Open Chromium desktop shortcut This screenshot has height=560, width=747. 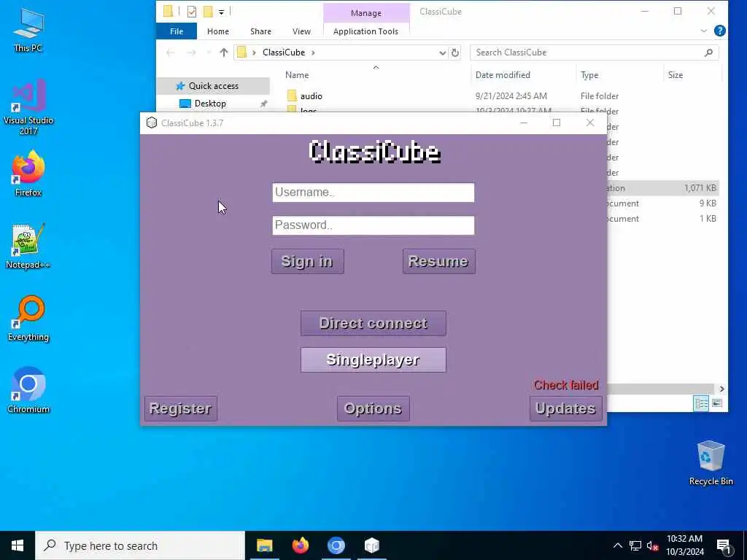click(28, 391)
